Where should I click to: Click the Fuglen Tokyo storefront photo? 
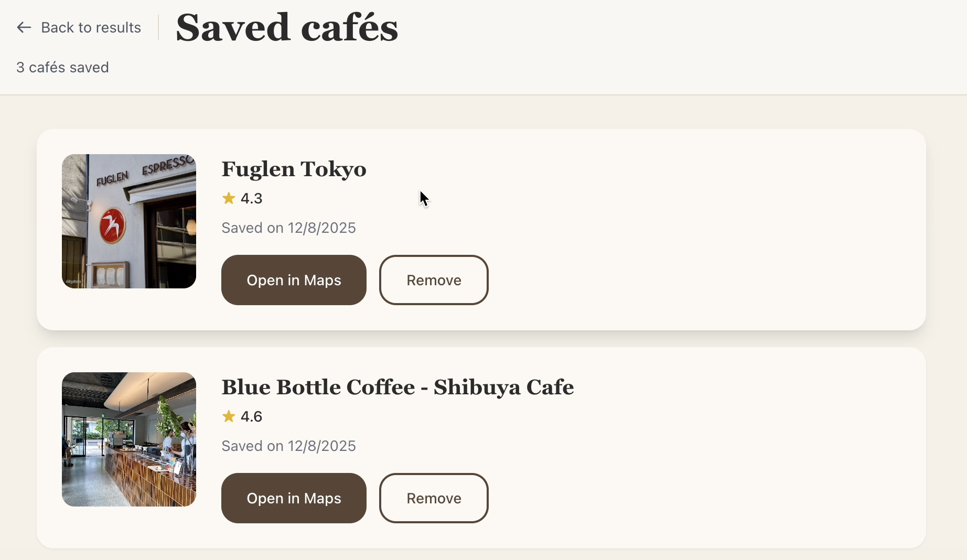(x=129, y=221)
